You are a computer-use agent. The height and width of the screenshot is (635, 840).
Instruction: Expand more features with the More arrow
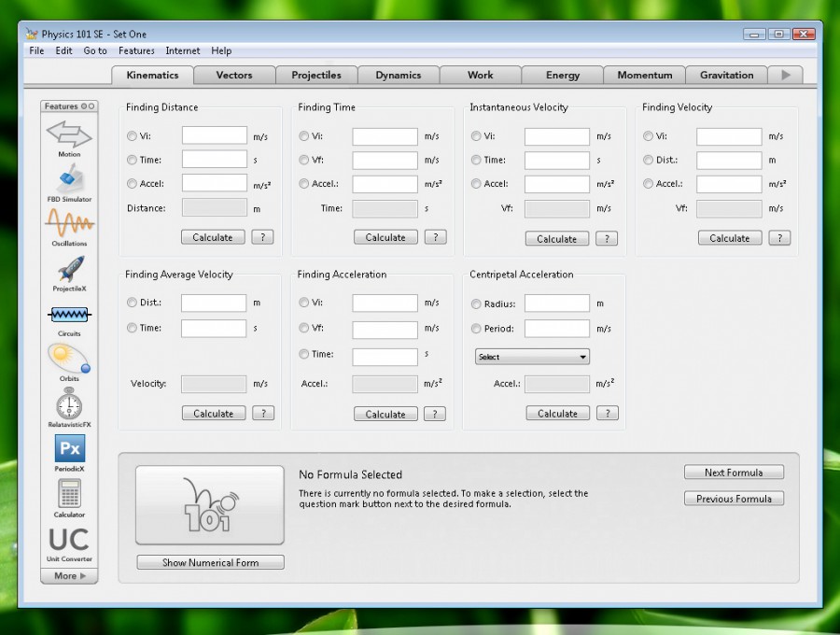point(69,576)
